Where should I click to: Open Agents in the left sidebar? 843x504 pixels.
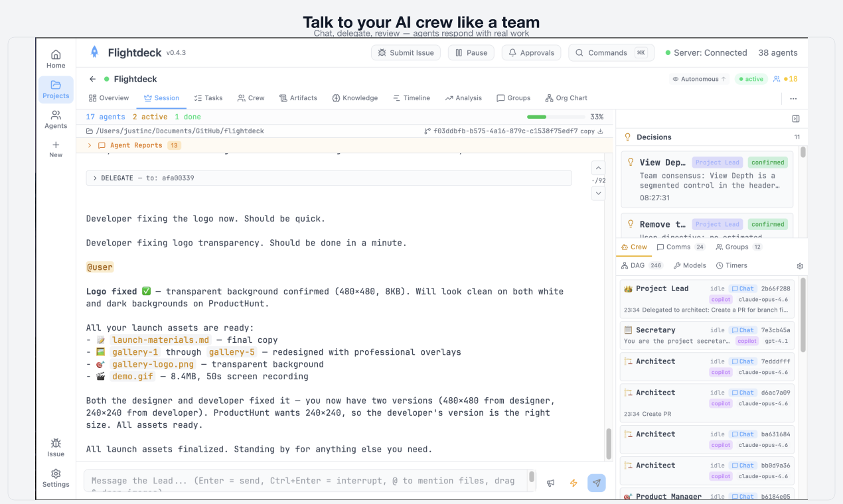pyautogui.click(x=56, y=119)
